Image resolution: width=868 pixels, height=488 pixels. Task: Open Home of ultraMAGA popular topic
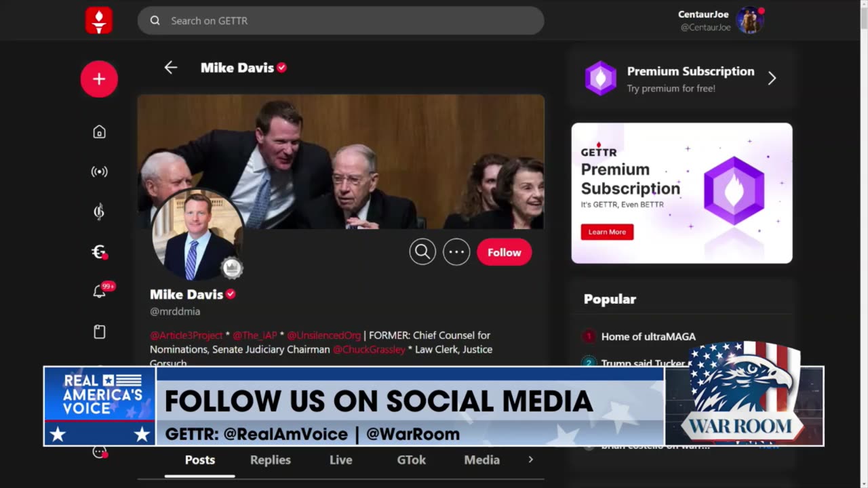coord(648,337)
